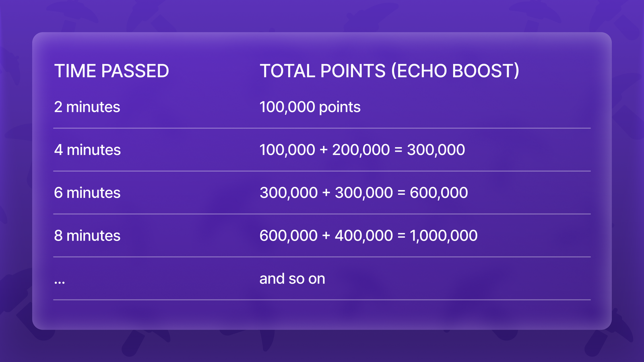Click the word PASSED in the header
Viewport: 644px width, 362px height.
135,71
